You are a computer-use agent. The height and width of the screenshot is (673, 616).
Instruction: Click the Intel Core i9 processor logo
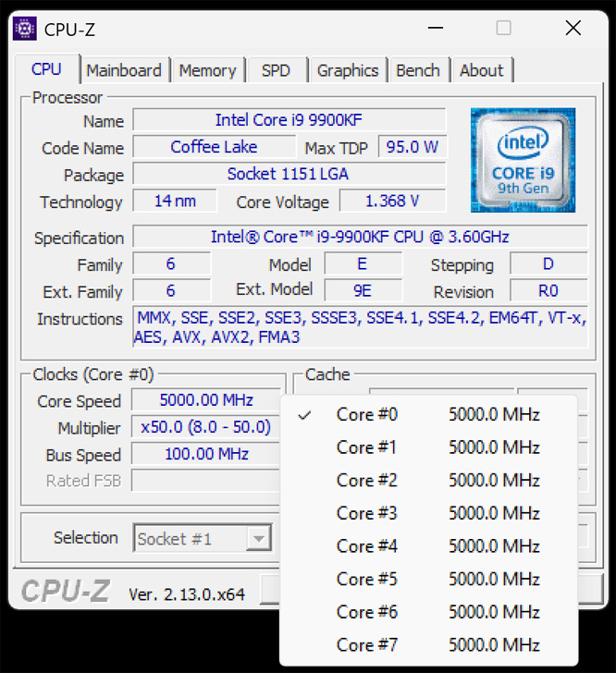click(x=523, y=160)
